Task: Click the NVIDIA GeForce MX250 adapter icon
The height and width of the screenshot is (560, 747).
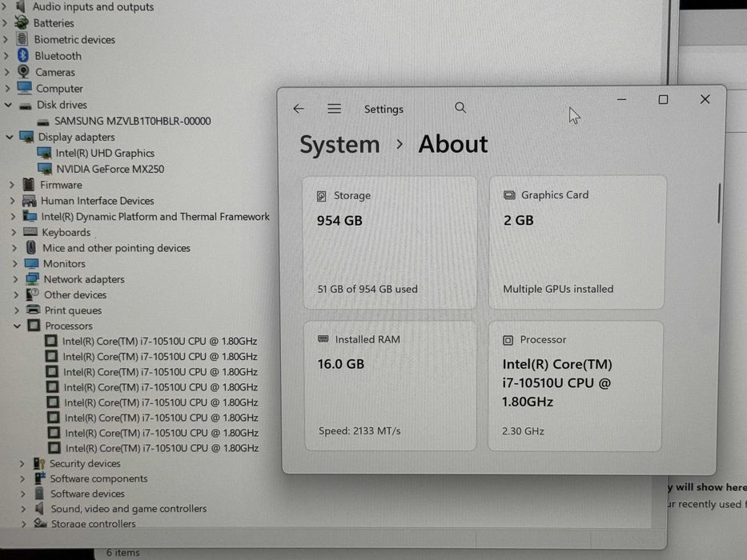Action: [45, 169]
